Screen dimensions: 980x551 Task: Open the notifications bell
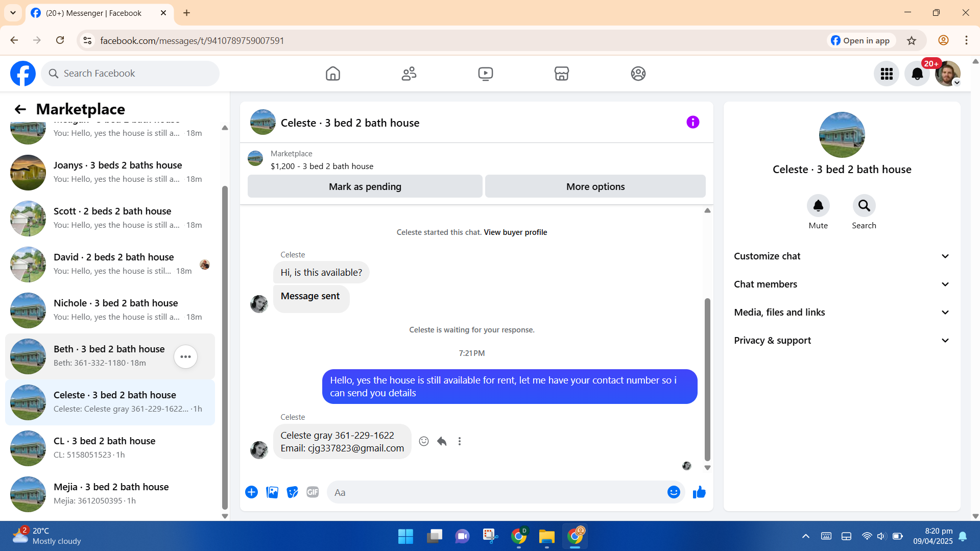[x=917, y=74]
